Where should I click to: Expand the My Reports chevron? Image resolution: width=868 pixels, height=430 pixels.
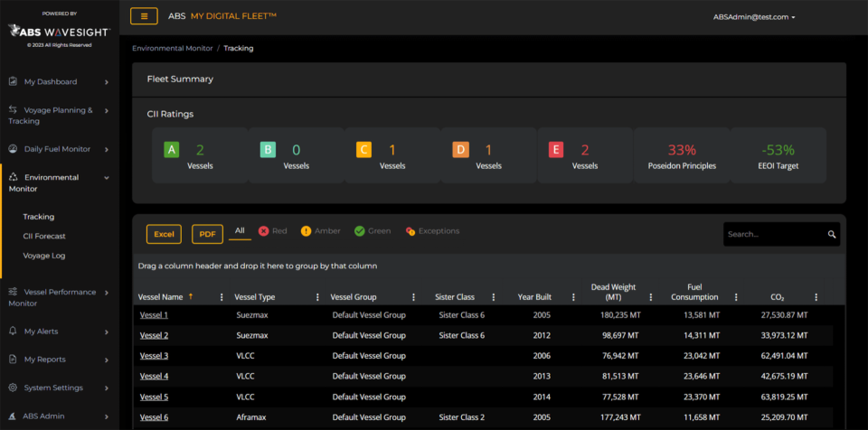click(107, 360)
